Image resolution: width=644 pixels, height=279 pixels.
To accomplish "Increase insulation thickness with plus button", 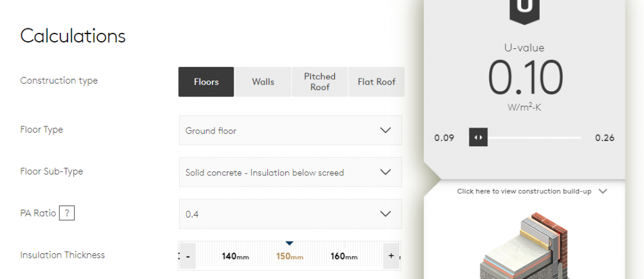I will click(391, 256).
